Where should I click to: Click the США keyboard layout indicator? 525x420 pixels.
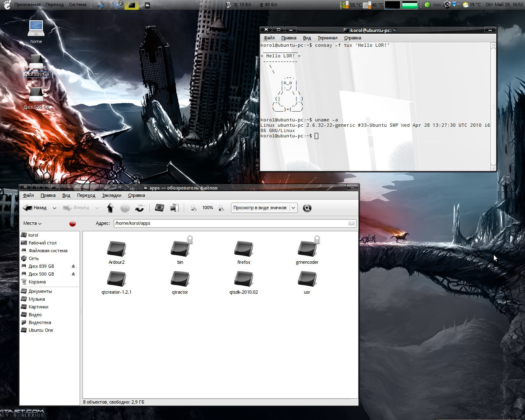click(x=437, y=5)
